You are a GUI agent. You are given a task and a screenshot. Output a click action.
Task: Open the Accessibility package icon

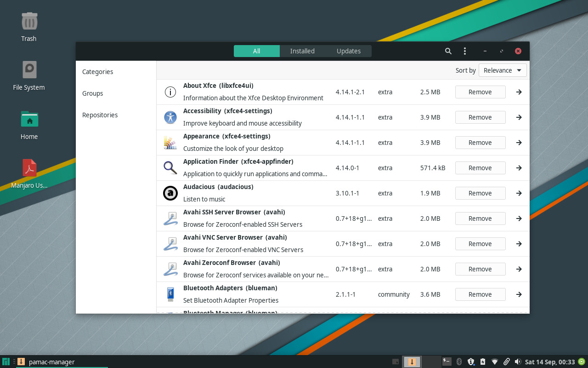tap(170, 117)
